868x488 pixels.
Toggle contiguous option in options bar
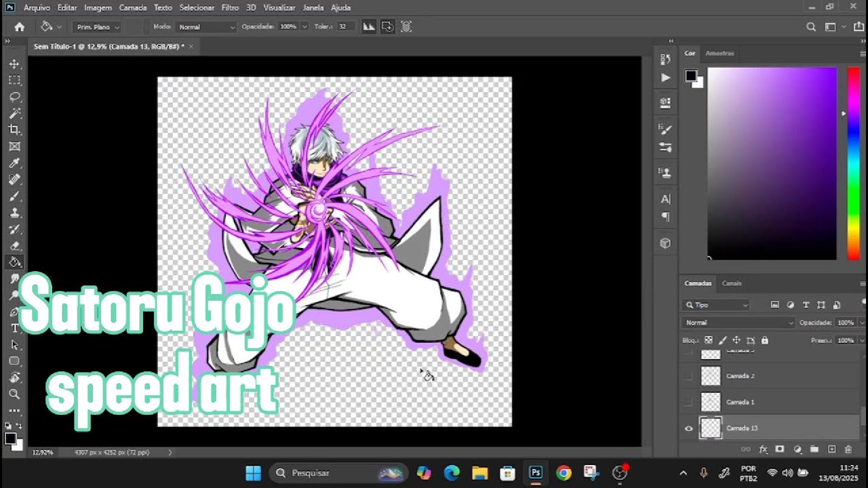pyautogui.click(x=387, y=27)
